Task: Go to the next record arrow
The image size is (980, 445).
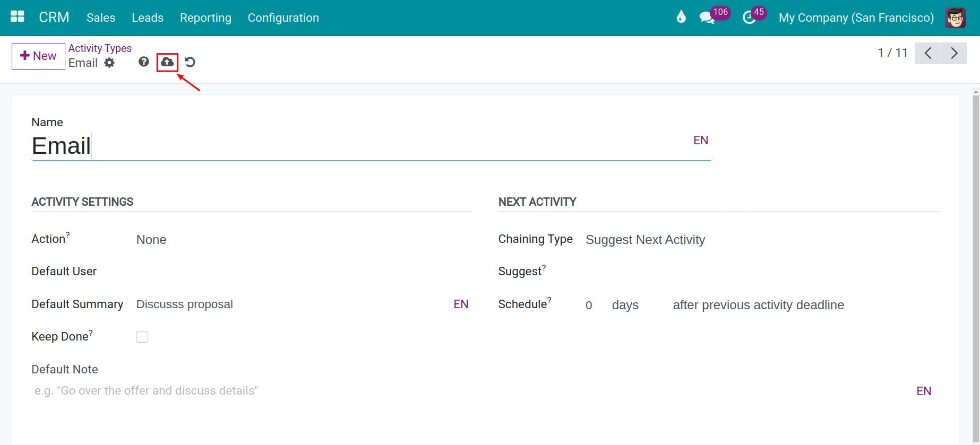Action: (x=954, y=53)
